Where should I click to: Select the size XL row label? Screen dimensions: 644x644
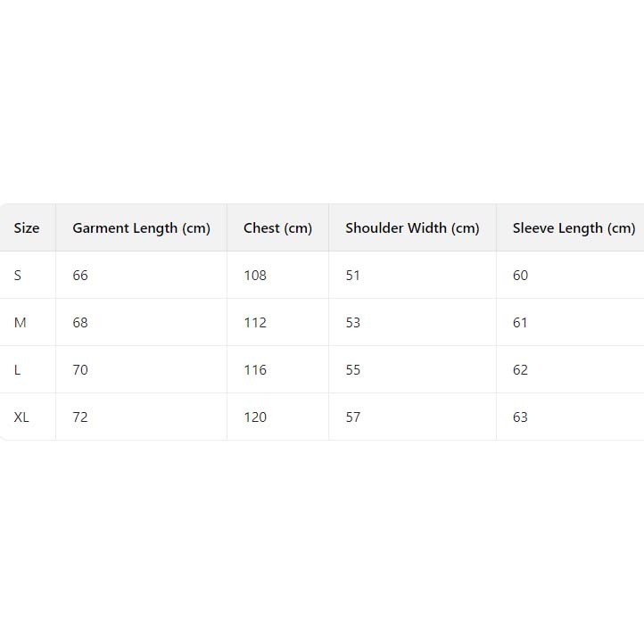point(21,417)
